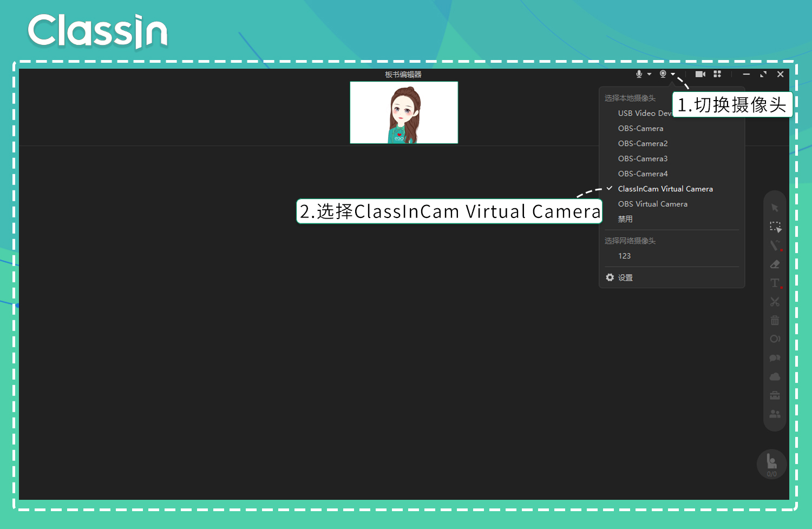Open the four-square layout grid icon

click(717, 74)
